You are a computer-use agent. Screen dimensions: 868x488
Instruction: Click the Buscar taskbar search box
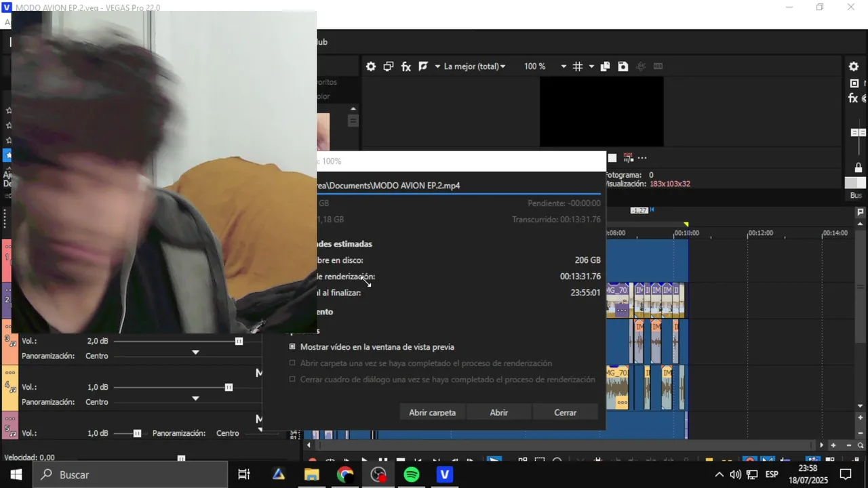pyautogui.click(x=130, y=474)
